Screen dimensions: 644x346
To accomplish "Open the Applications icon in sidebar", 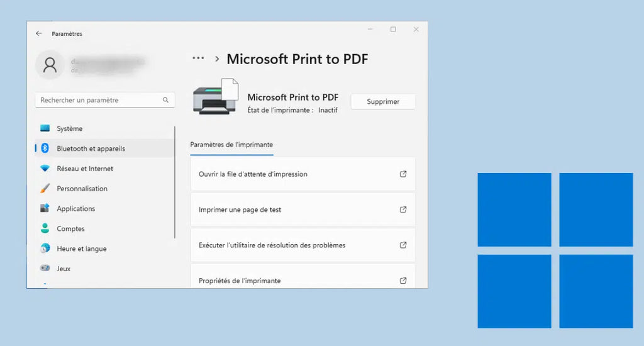I will tap(45, 208).
